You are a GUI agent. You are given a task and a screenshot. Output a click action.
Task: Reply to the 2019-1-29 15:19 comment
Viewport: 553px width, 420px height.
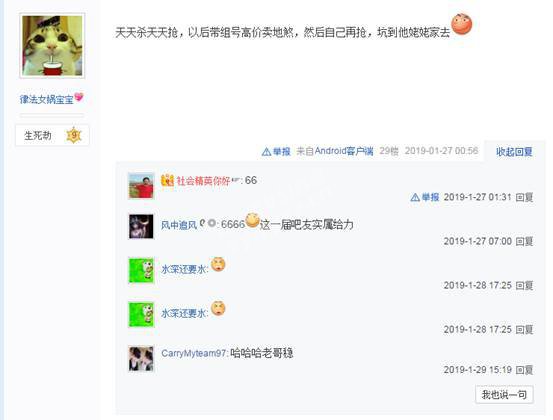pos(524,370)
